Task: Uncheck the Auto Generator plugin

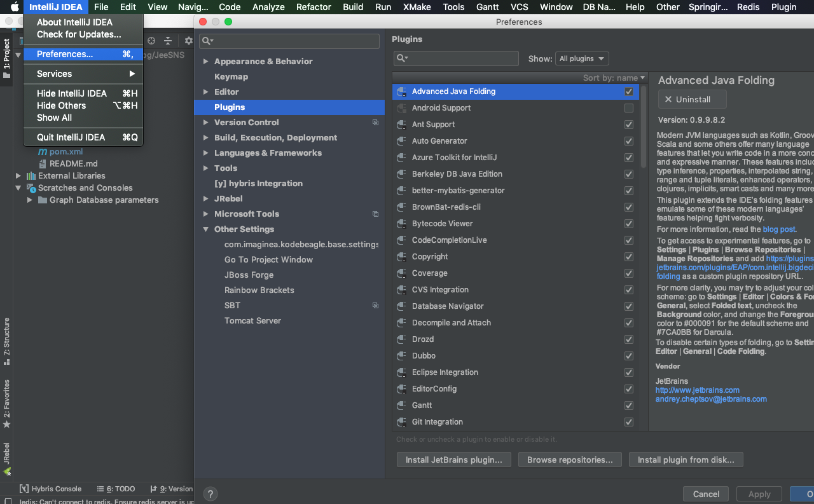Action: point(629,141)
